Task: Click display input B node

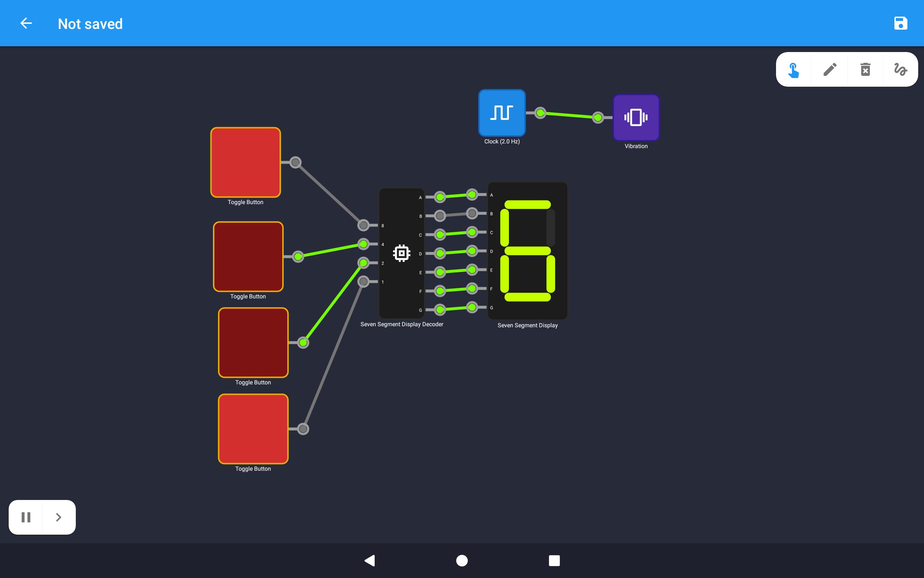Action: (x=472, y=213)
